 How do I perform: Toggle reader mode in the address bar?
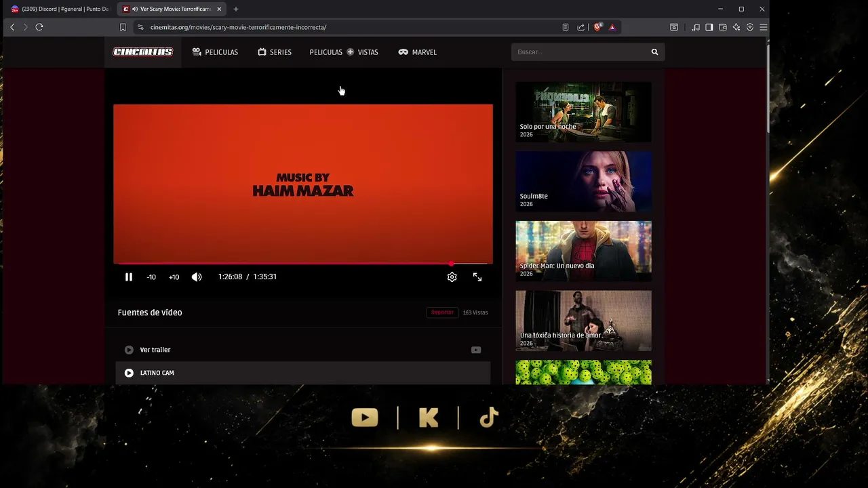click(566, 27)
